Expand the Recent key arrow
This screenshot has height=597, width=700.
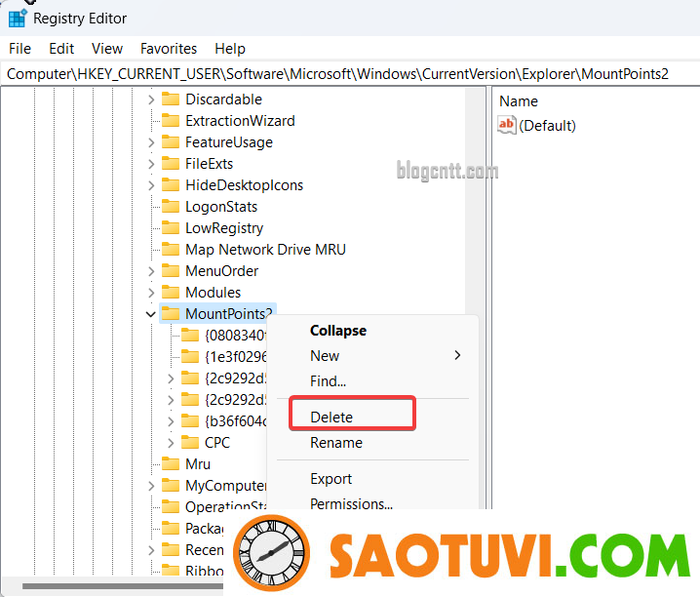[x=151, y=550]
